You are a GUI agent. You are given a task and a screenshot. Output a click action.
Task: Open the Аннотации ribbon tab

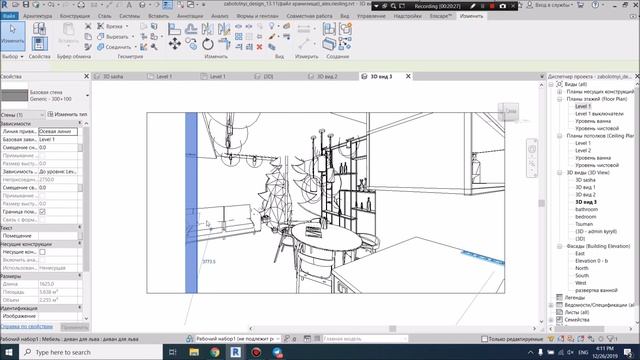pos(190,16)
